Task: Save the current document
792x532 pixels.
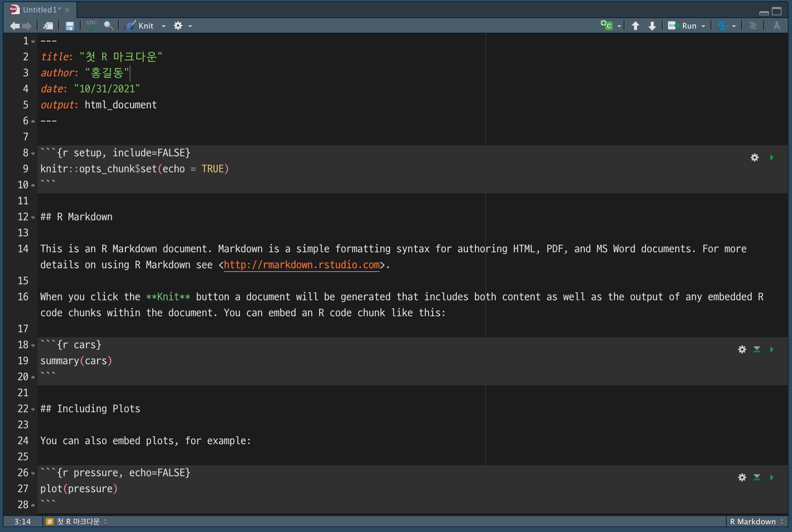Action: point(70,26)
